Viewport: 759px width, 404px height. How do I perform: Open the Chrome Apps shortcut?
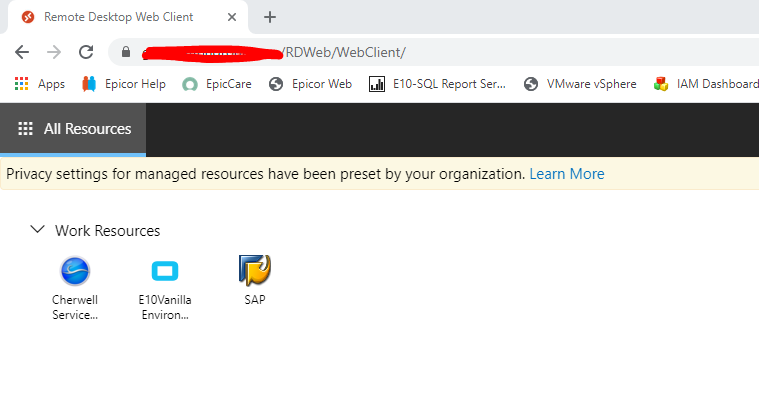40,84
